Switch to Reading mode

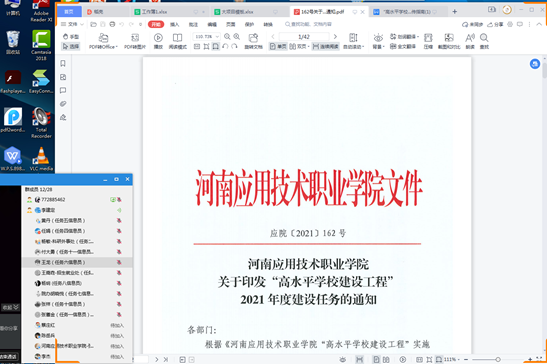click(178, 41)
